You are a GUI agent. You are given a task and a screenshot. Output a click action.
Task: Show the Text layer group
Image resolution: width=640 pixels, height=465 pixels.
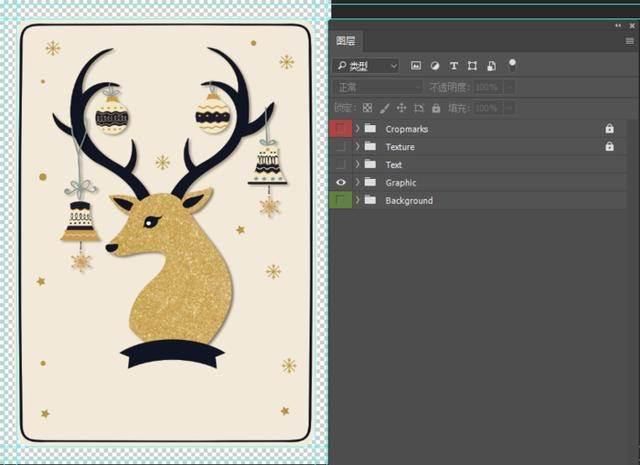[x=341, y=165]
